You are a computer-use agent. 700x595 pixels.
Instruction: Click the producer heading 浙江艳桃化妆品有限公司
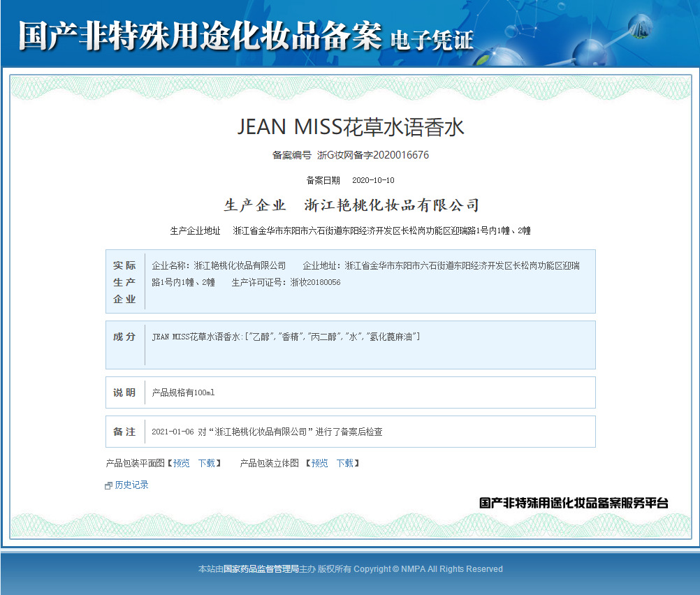click(391, 205)
